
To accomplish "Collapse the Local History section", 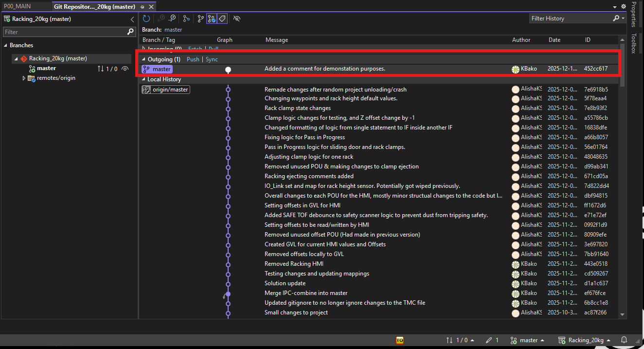I will (143, 79).
